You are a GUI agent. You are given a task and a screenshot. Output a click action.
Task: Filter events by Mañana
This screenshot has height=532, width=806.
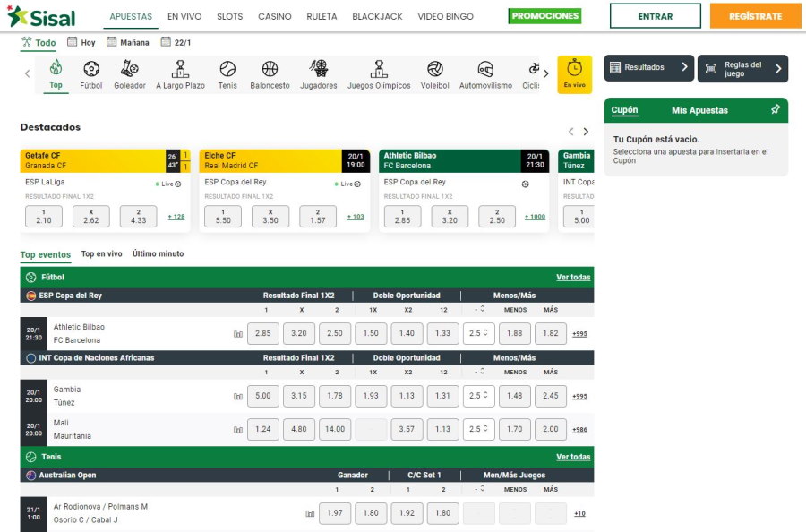click(128, 42)
